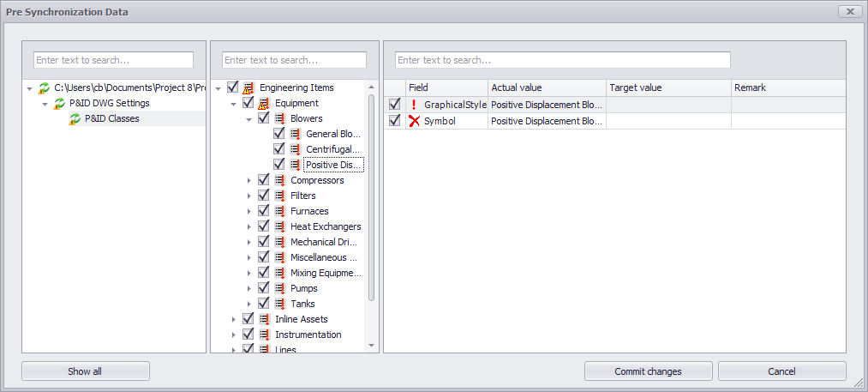The image size is (868, 392).
Task: Expand the Heat Exchangers node
Action: [249, 227]
